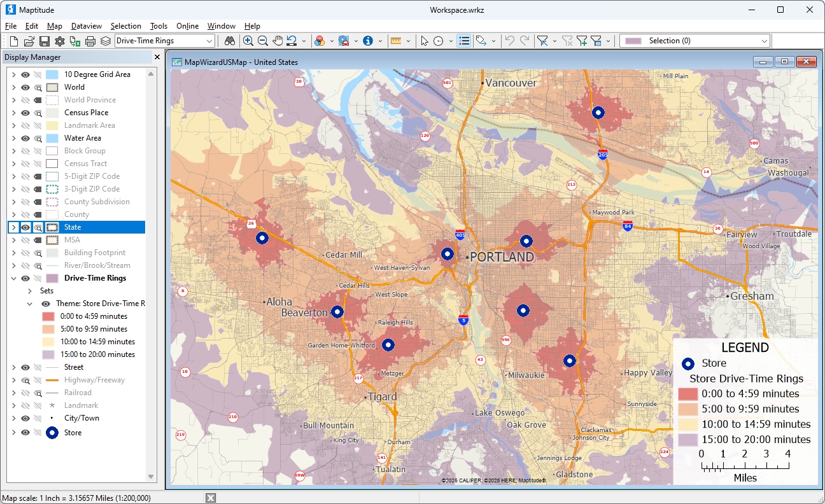Select the blue Info tool
825x504 pixels.
pyautogui.click(x=368, y=41)
